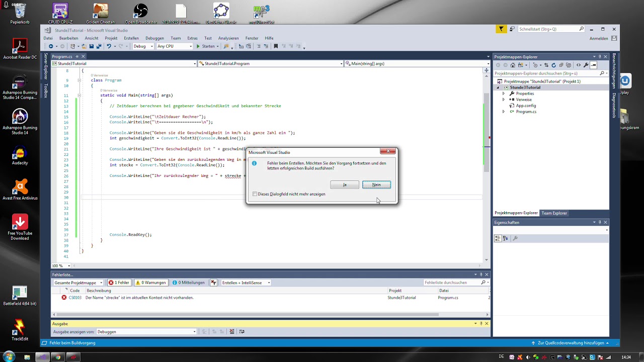Image resolution: width=644 pixels, height=362 pixels.
Task: Click the Starten debug button
Action: click(205, 46)
